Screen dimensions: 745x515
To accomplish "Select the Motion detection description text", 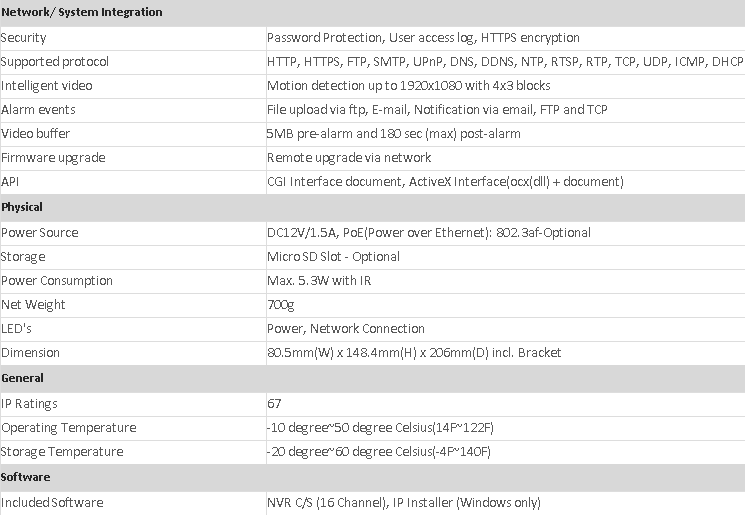I will [x=408, y=86].
